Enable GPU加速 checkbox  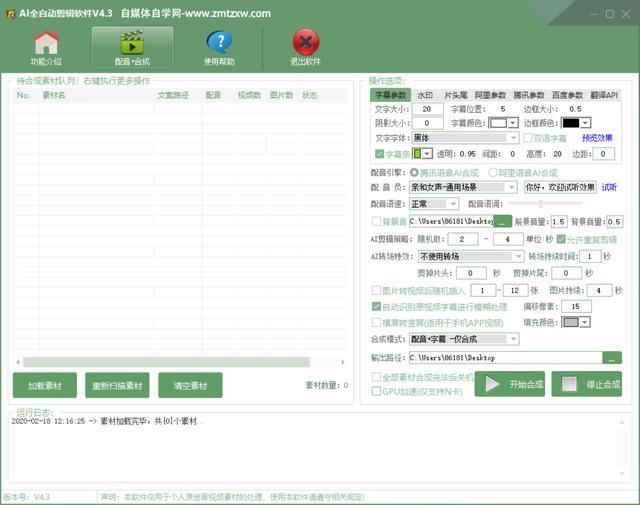click(x=376, y=391)
